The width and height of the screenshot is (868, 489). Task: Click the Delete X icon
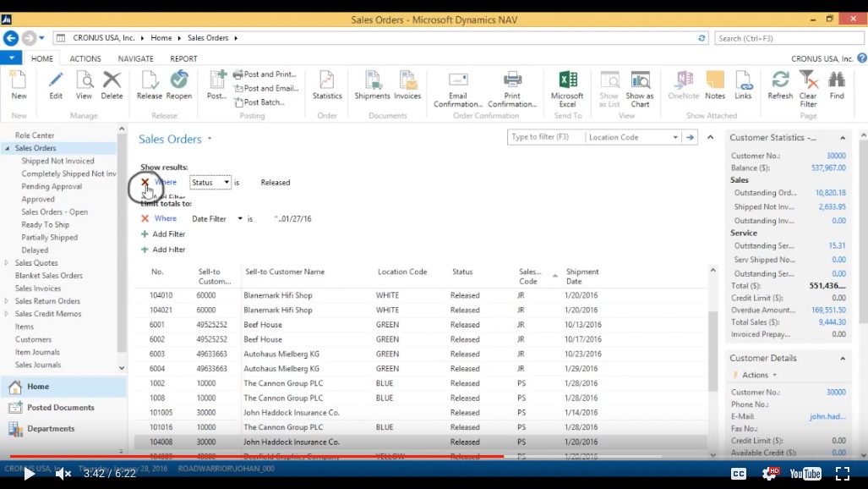[112, 85]
